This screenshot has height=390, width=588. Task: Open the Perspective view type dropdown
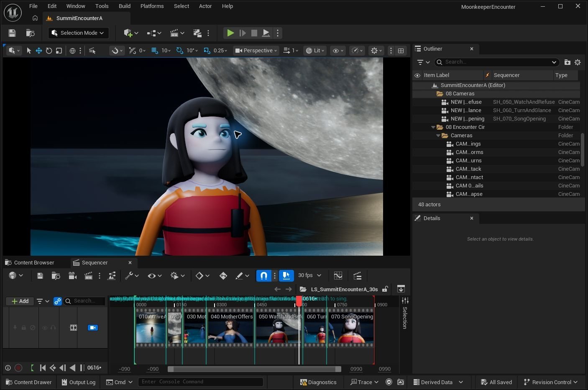[256, 51]
